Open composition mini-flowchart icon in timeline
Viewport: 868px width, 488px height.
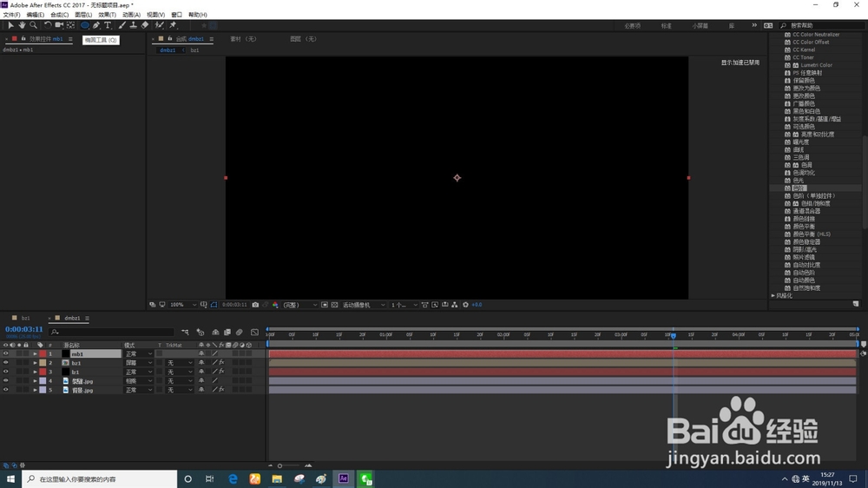click(185, 333)
